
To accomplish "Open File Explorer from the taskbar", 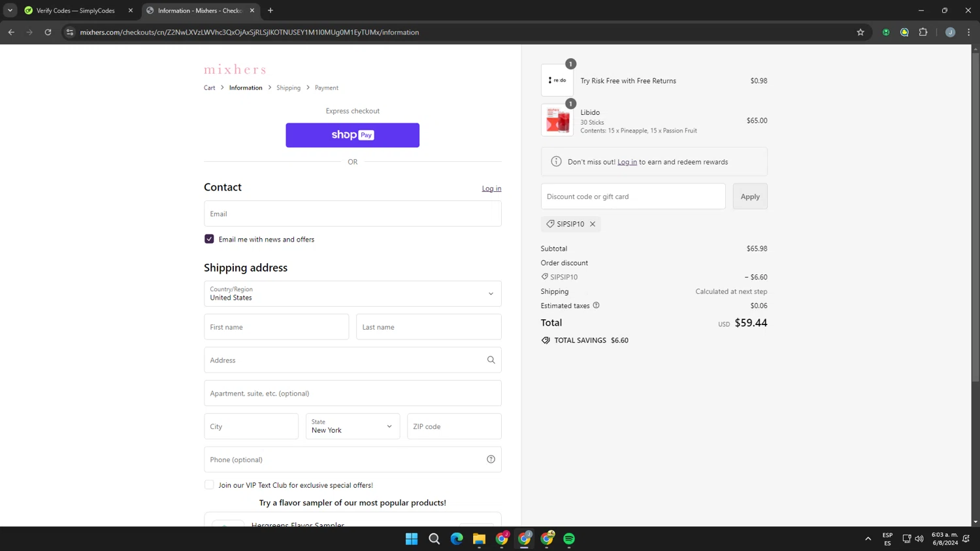I will click(479, 539).
